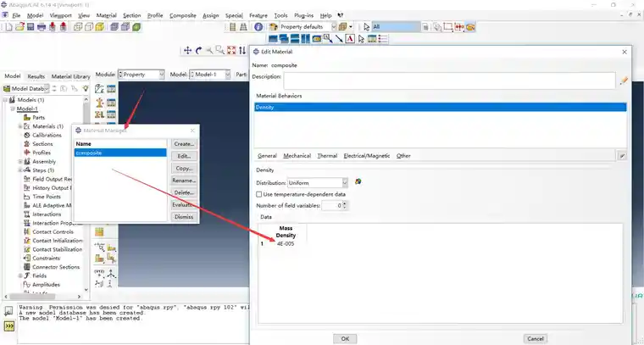Click OK in Edit Material dialog
This screenshot has height=345, width=644.
[345, 339]
